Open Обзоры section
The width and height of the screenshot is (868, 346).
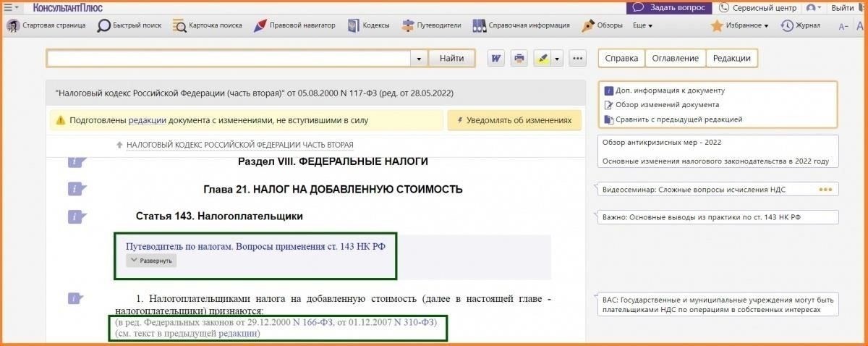pos(602,25)
